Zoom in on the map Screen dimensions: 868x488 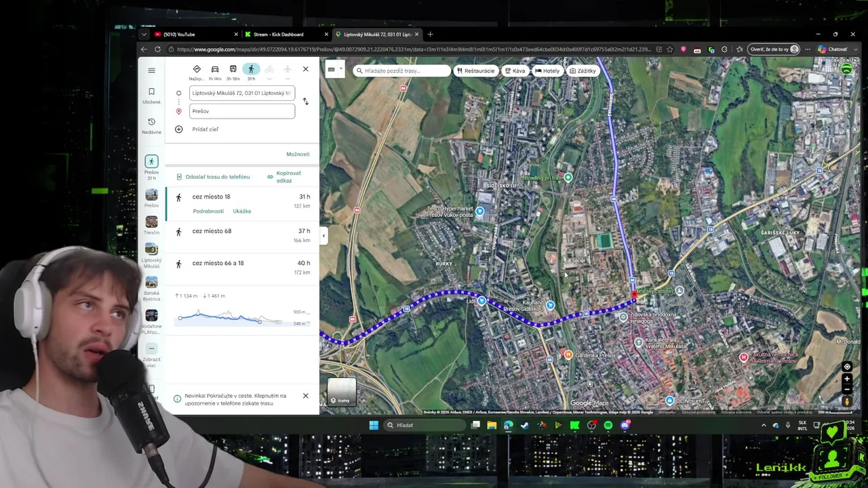coord(847,380)
